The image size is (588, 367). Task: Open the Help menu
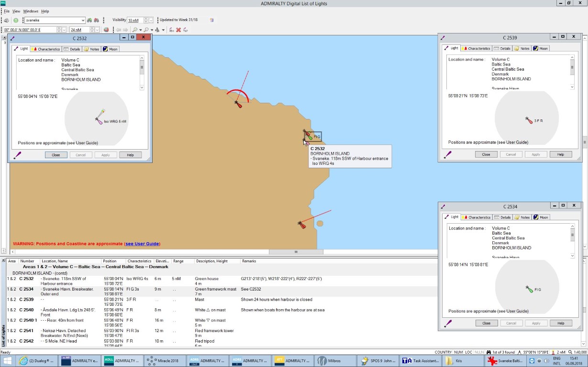pos(45,11)
